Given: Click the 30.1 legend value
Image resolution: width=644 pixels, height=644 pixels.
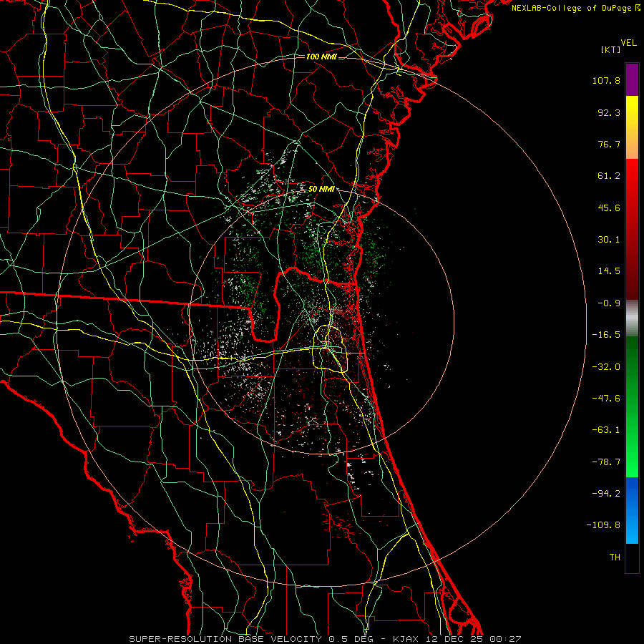Looking at the screenshot, I should pos(609,240).
